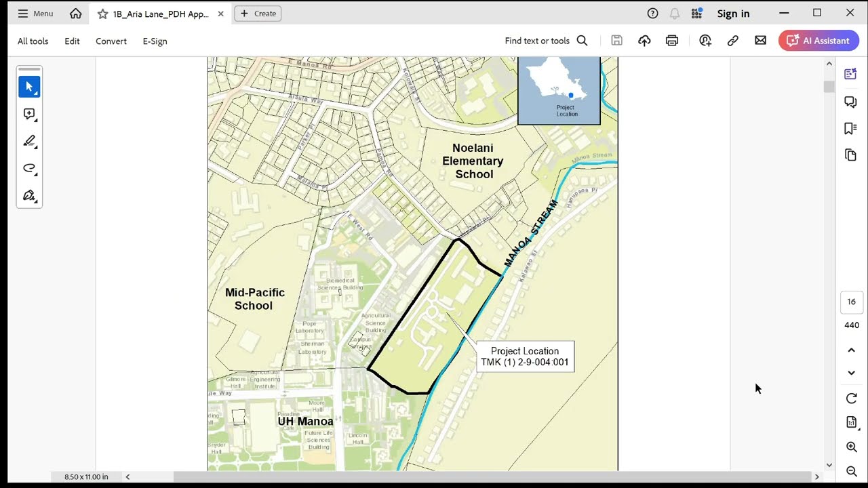Viewport: 868px width, 488px height.
Task: Click the Mid-Pacific School label
Action: click(254, 299)
